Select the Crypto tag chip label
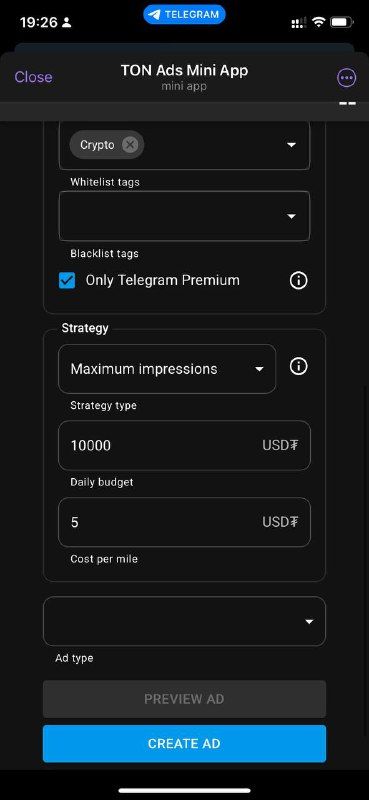Viewport: 369px width, 800px height. [x=97, y=145]
